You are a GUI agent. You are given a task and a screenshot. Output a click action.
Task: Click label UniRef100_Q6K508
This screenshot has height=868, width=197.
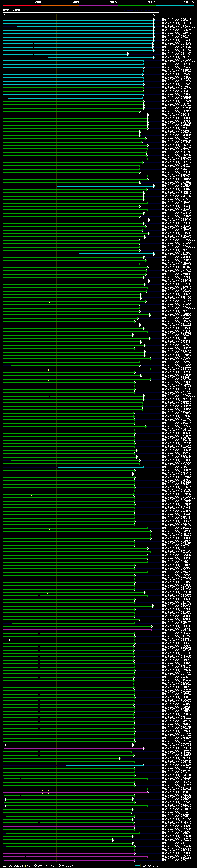point(177,737)
